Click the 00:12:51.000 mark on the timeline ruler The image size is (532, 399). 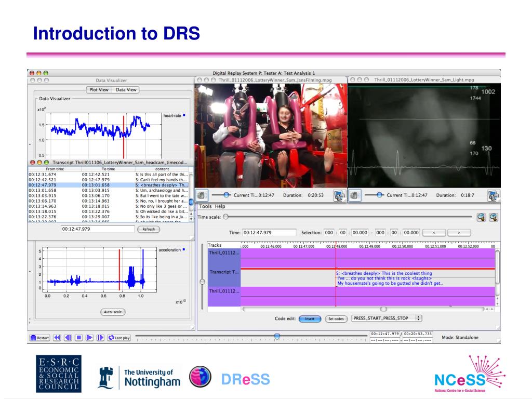pyautogui.click(x=436, y=246)
